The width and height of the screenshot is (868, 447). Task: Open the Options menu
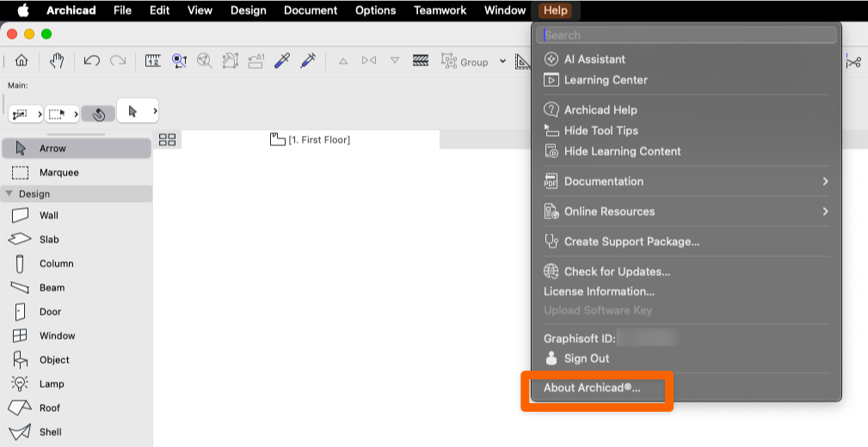point(375,10)
